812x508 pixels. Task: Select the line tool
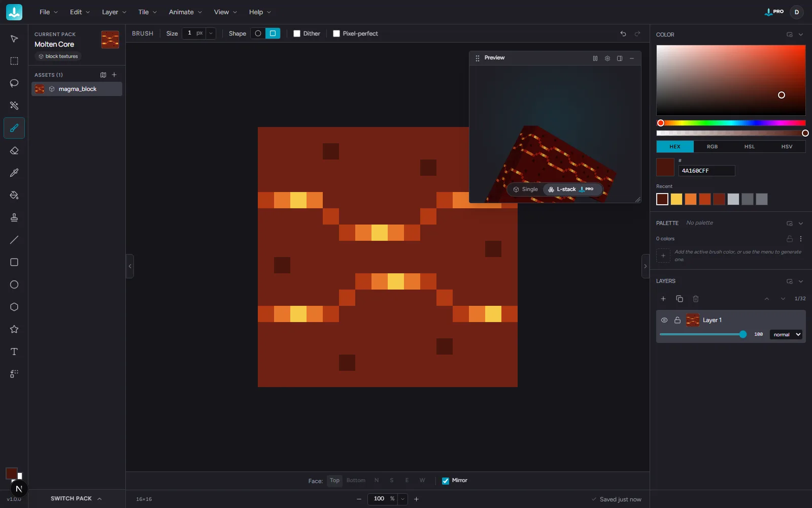(x=14, y=240)
